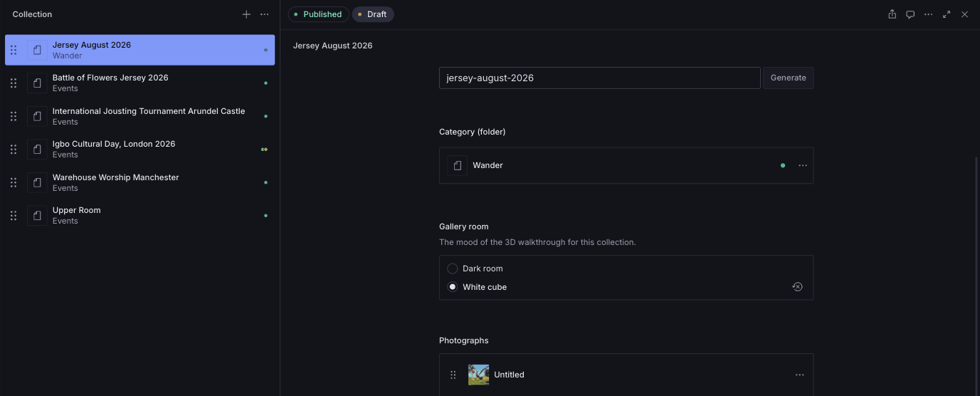Screen dimensions: 980x396
Task: Open document actions ellipsis in top toolbar
Action: tap(929, 14)
